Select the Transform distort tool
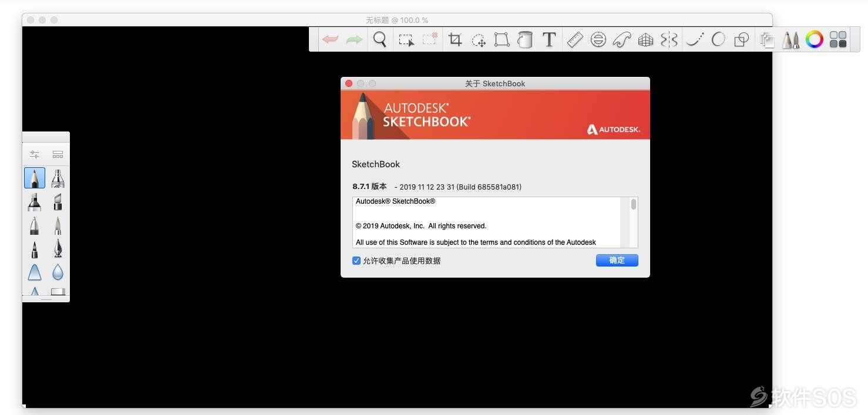 pos(502,39)
